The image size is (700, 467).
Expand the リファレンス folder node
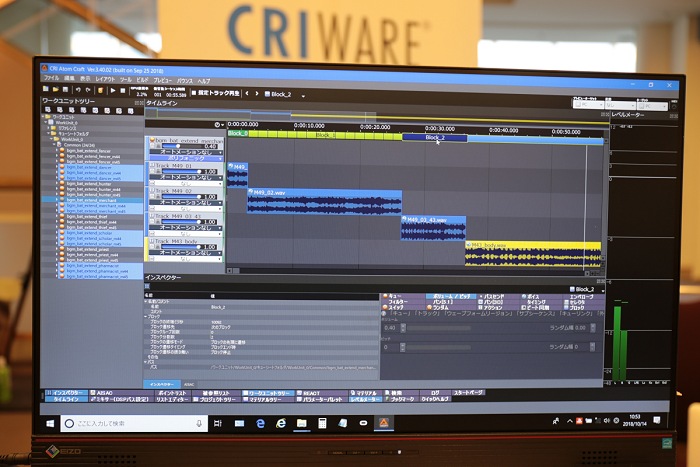(x=49, y=128)
